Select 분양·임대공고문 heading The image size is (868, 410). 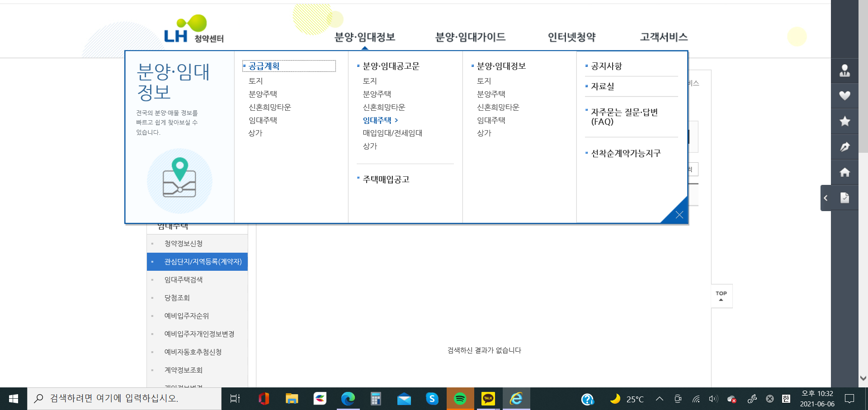(x=391, y=66)
